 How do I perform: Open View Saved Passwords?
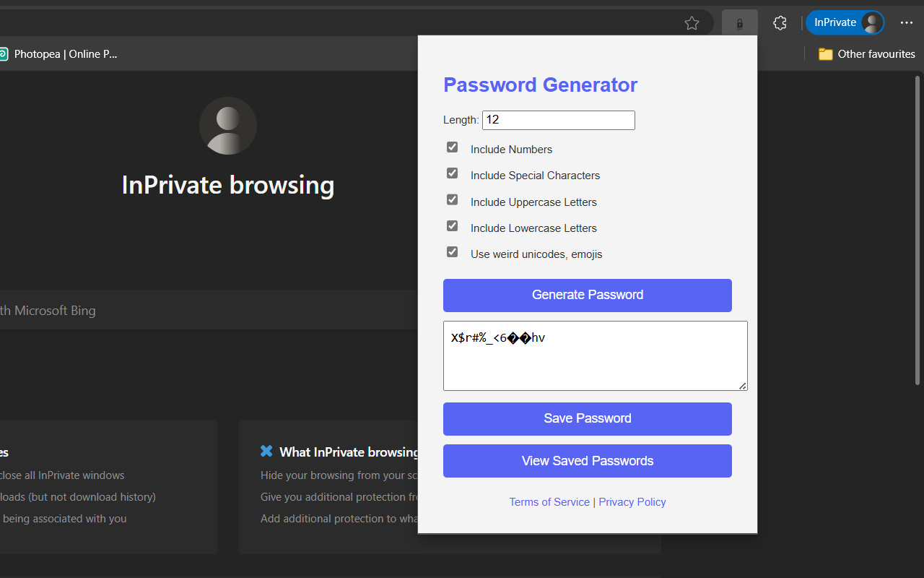point(587,461)
